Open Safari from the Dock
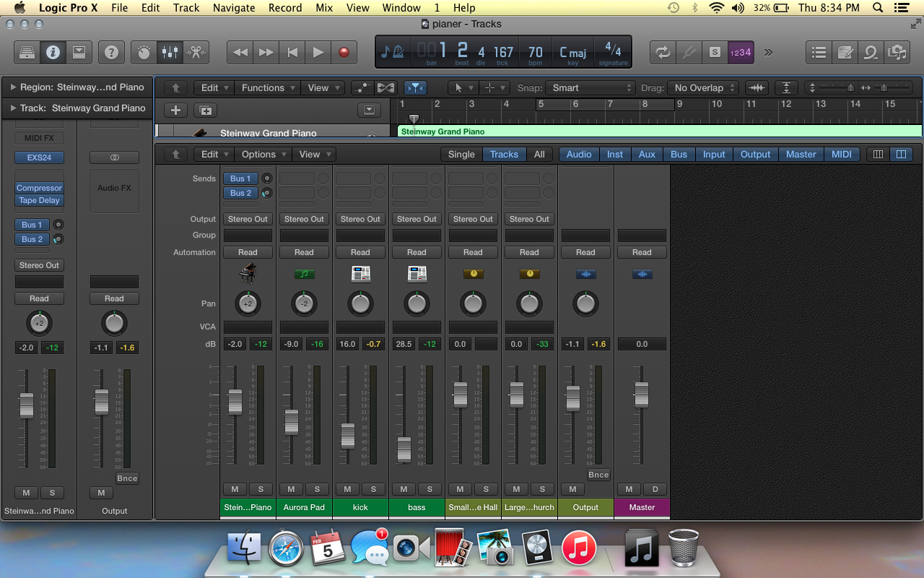The height and width of the screenshot is (578, 924). 286,547
